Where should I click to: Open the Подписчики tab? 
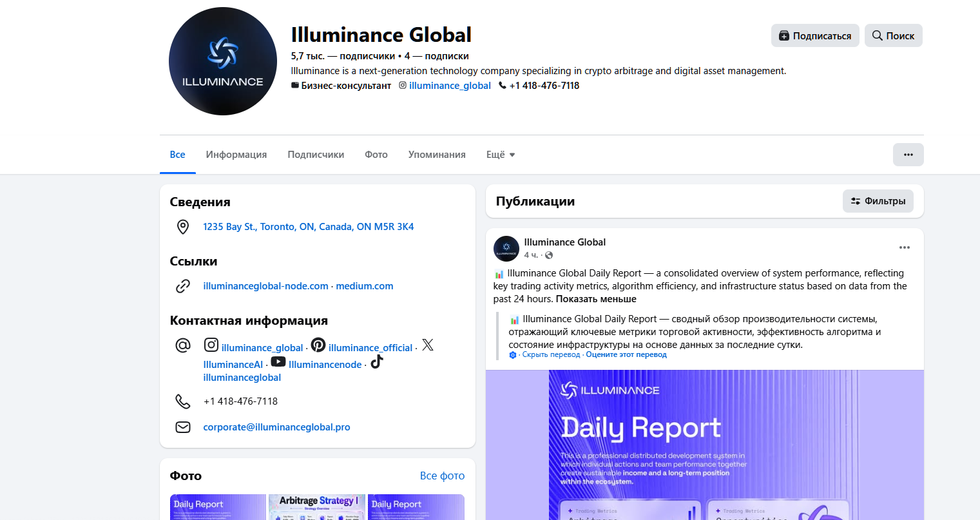[x=316, y=155]
